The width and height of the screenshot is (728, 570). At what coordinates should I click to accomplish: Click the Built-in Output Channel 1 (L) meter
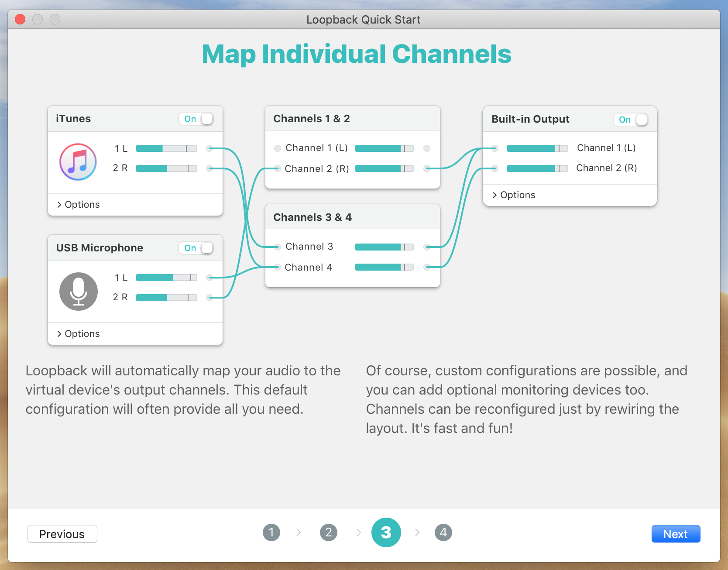tap(538, 148)
